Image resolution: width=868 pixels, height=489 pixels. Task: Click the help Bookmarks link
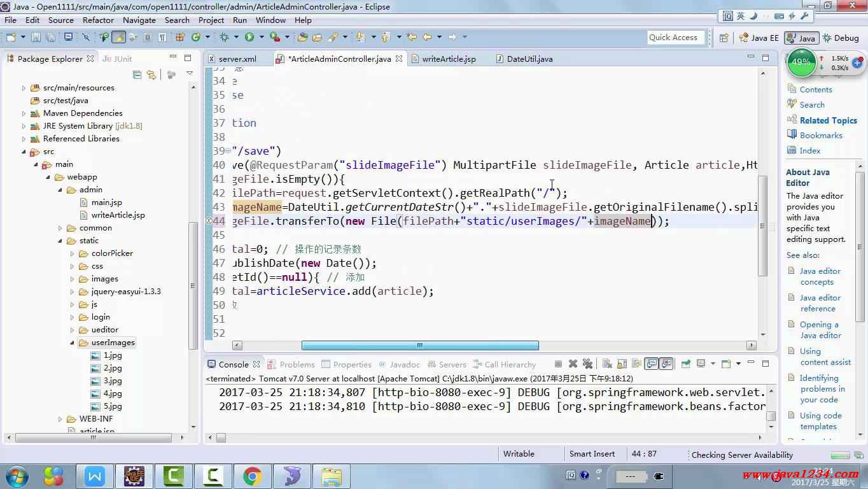pyautogui.click(x=821, y=136)
